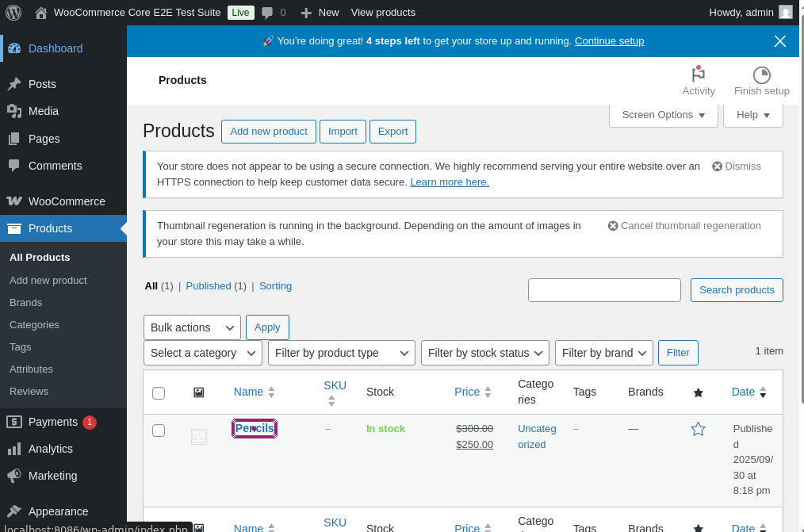Dismiss the HTTPS secure connection notice
Screen dimensions: 804x532
pyautogui.click(x=737, y=166)
